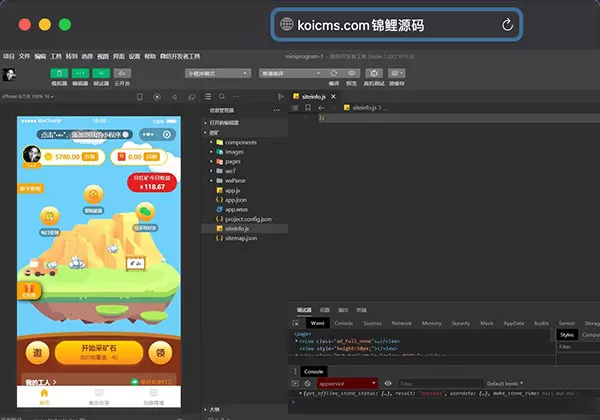Screen dimensions: 600x420
Task: Click the capsule close target icon
Action: [167, 134]
